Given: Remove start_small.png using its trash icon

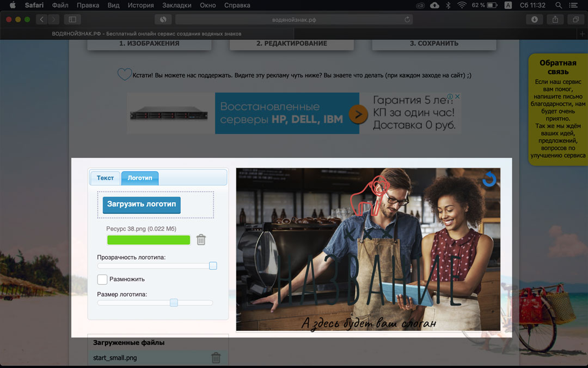Looking at the screenshot, I should (x=216, y=358).
